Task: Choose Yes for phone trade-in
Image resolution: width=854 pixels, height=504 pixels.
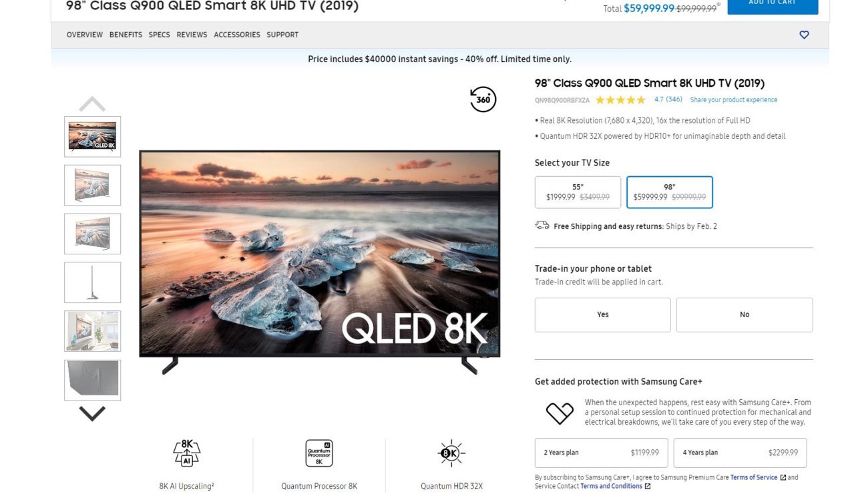Action: coord(602,314)
